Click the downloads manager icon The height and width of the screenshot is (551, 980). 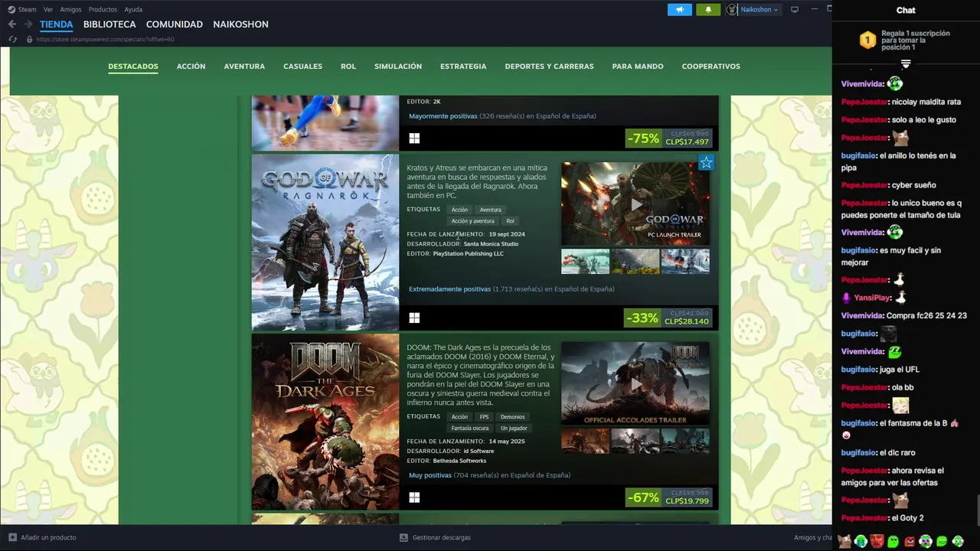[403, 537]
